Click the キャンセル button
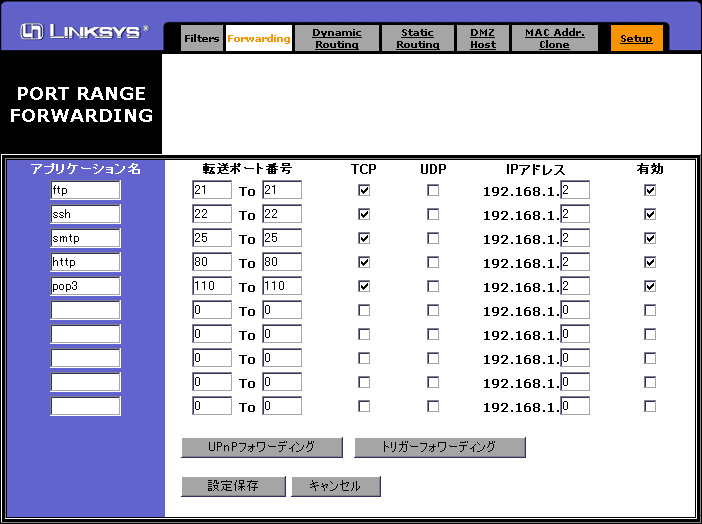 click(336, 486)
